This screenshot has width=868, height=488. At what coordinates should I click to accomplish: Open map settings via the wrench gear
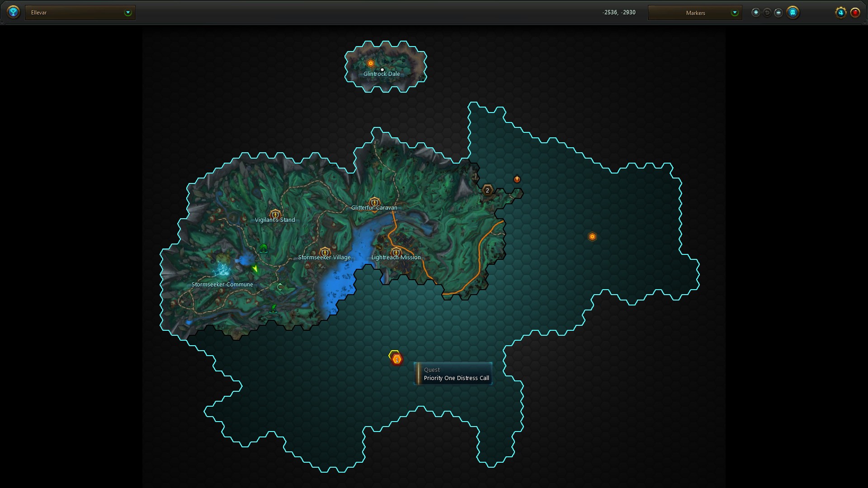pos(841,13)
